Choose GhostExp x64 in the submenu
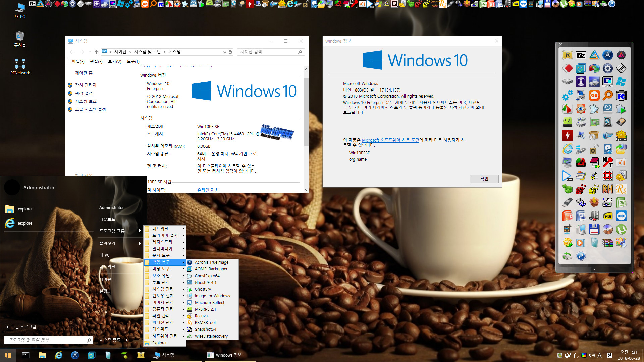Image resolution: width=644 pixels, height=362 pixels. coord(212,276)
